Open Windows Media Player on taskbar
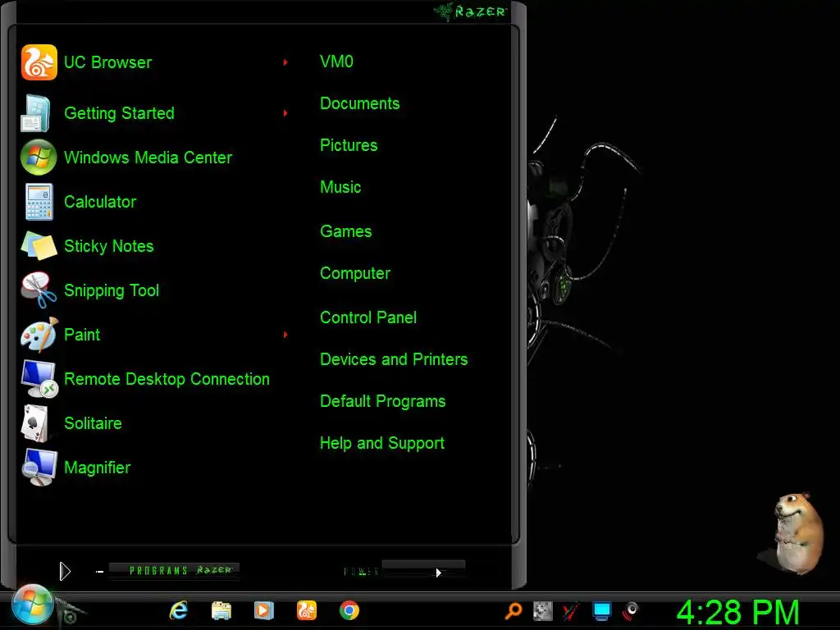The width and height of the screenshot is (840, 630). tap(263, 610)
